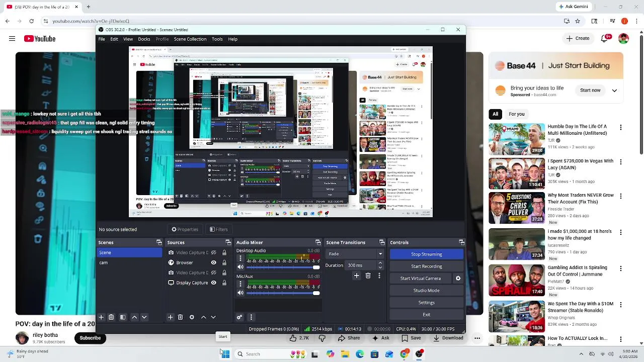The height and width of the screenshot is (362, 644).
Task: Move the scene up in the Scenes list
Action: pos(134,317)
